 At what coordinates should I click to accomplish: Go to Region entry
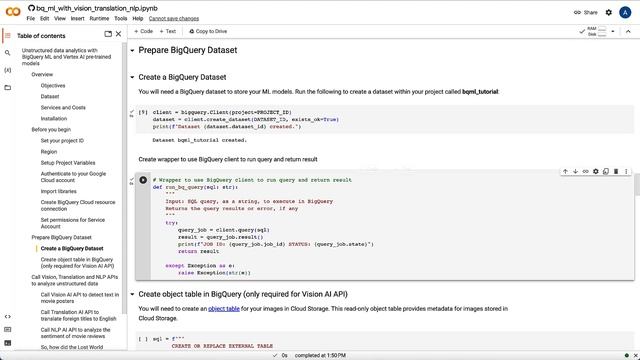click(49, 151)
